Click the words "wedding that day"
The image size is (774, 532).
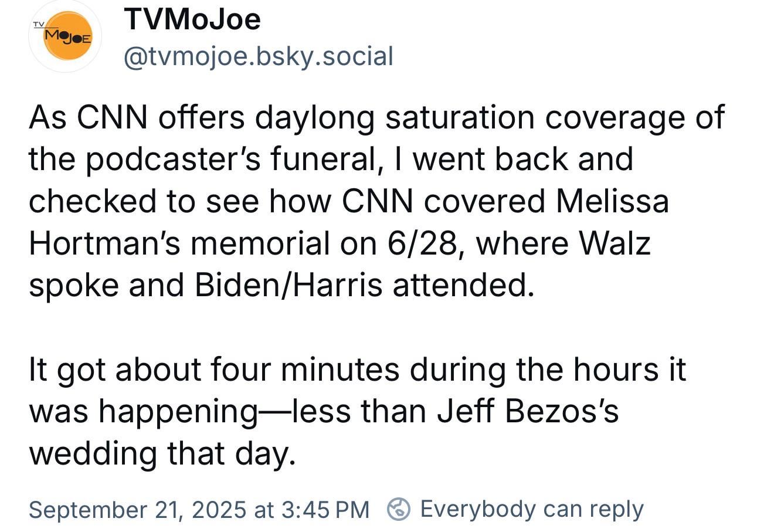tap(158, 453)
